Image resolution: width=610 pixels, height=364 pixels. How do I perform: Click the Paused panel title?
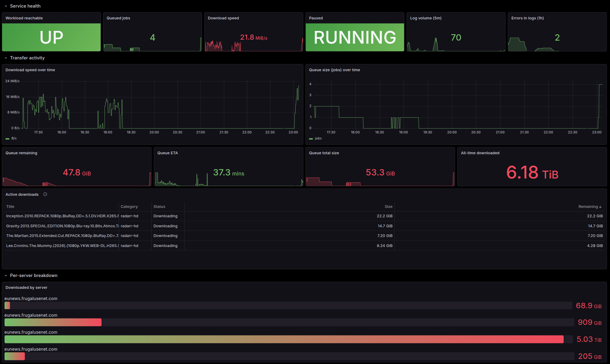coord(316,18)
